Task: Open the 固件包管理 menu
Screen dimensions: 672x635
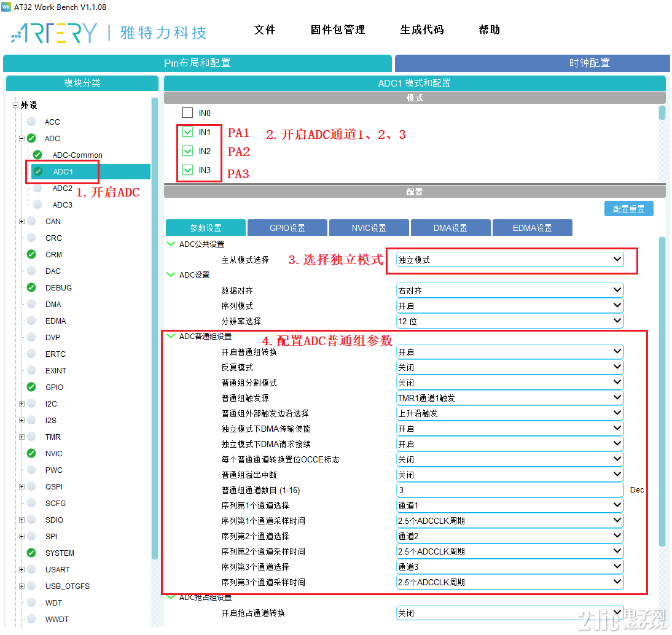Action: point(338,29)
